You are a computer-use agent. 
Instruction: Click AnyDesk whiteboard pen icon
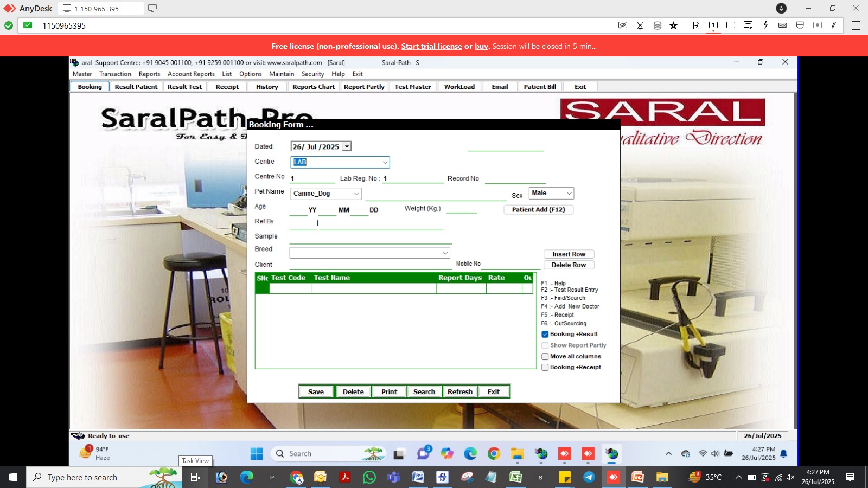[x=835, y=25]
